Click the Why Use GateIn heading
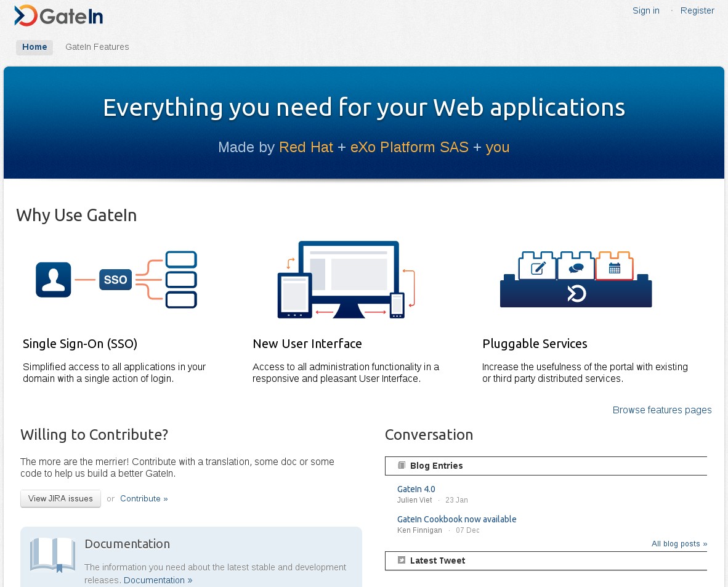This screenshot has width=728, height=587. click(x=76, y=215)
